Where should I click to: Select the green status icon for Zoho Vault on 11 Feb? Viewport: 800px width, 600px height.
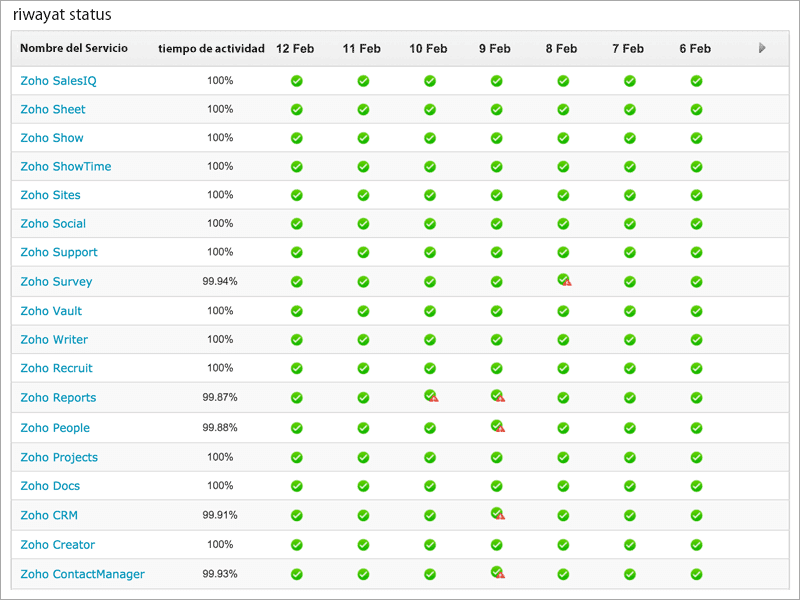pyautogui.click(x=363, y=310)
